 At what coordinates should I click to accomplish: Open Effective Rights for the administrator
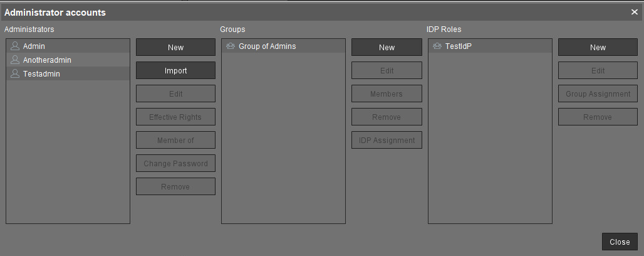[175, 117]
